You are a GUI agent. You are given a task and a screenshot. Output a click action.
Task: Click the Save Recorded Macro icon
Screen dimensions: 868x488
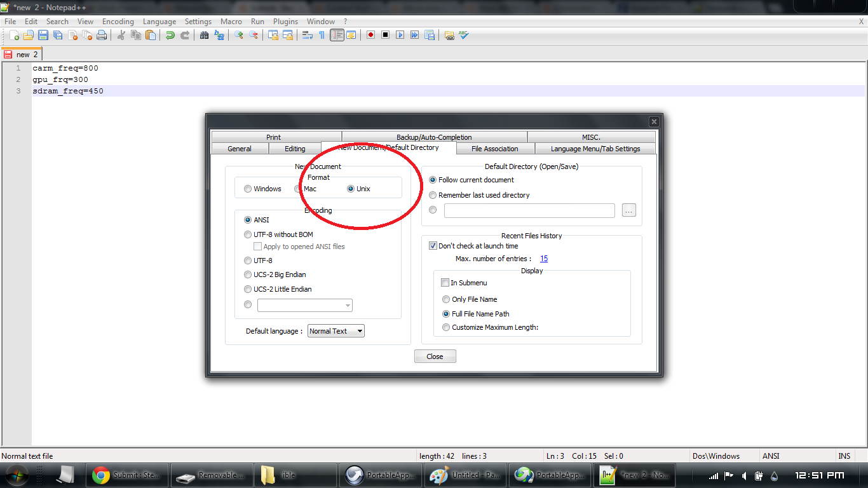(429, 36)
